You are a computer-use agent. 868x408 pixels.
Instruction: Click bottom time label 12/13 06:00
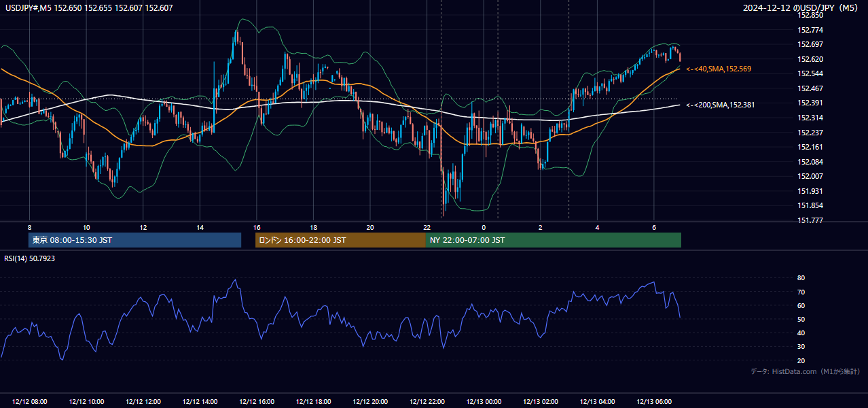click(x=654, y=402)
